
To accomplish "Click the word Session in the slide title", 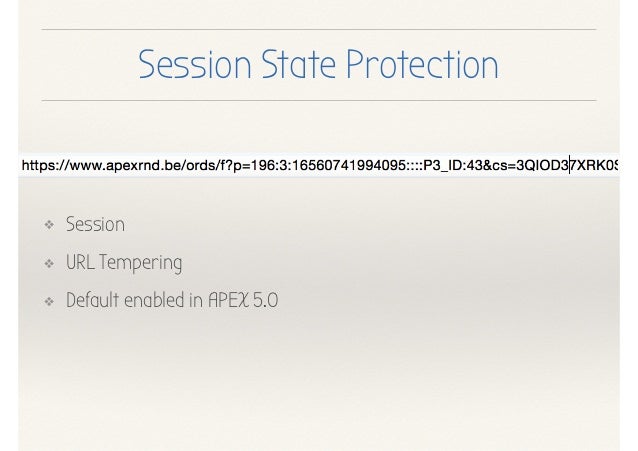I will tap(195, 64).
